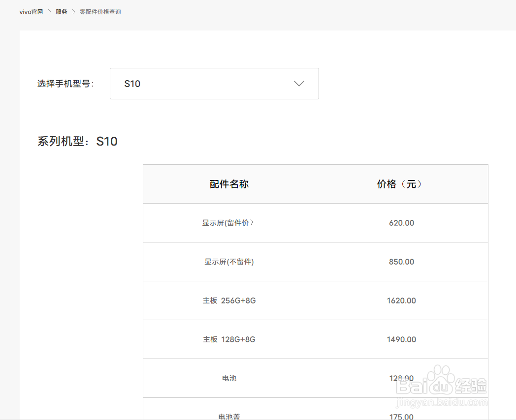Open the phone model selection dropdown
Viewport: 516px width, 420px height.
214,84
